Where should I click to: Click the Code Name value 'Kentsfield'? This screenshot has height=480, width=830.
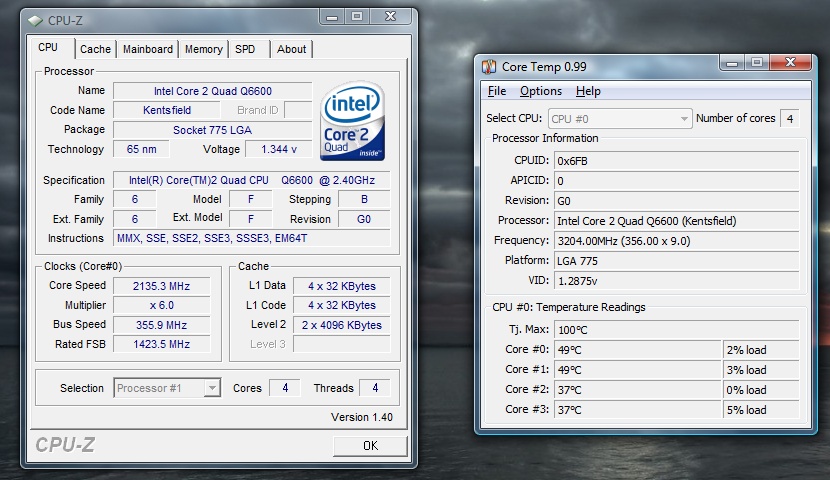tap(167, 110)
